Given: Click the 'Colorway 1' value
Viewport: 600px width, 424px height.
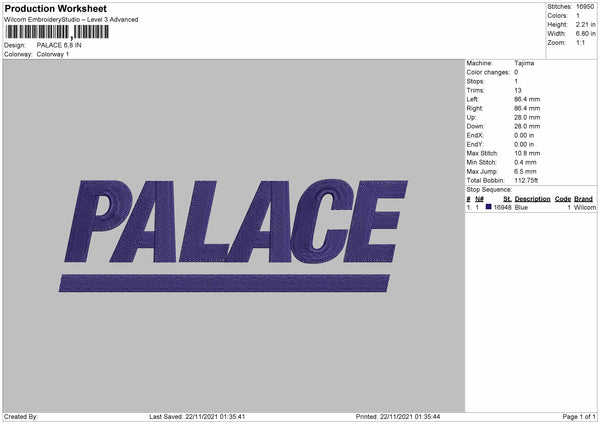Looking at the screenshot, I should coord(53,54).
